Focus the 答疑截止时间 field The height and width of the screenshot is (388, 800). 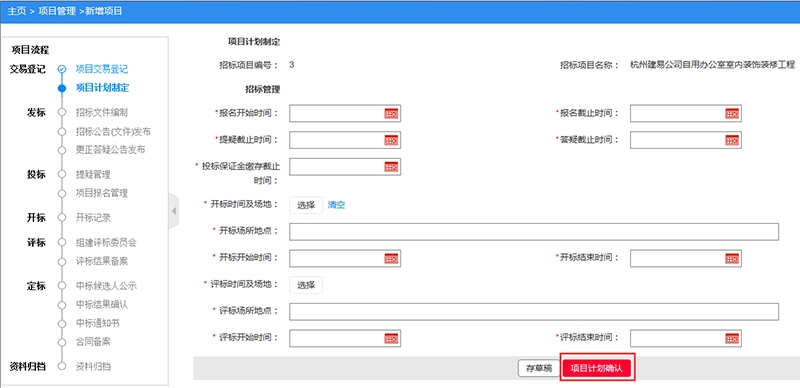click(x=686, y=140)
